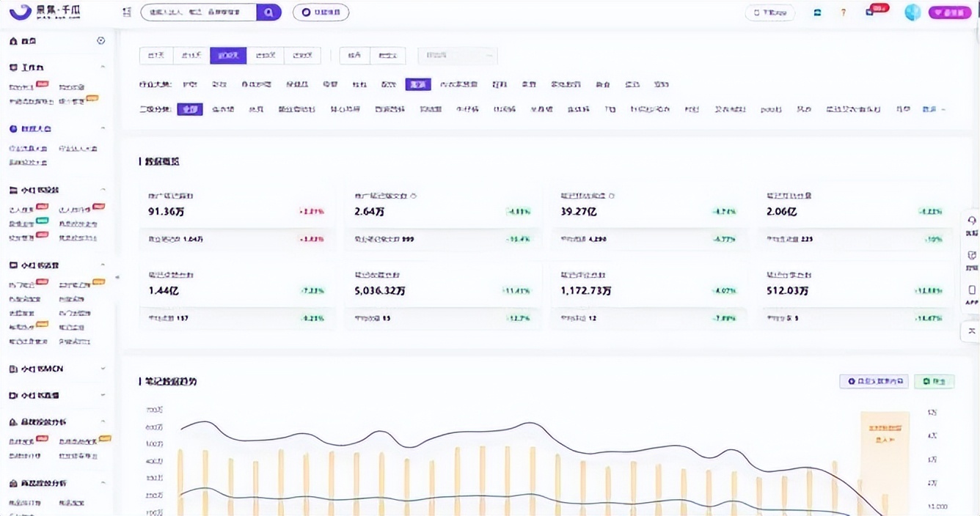Collapse the purple-icon sidebar section chevron
Screen dimensions: 980x516
103,128
